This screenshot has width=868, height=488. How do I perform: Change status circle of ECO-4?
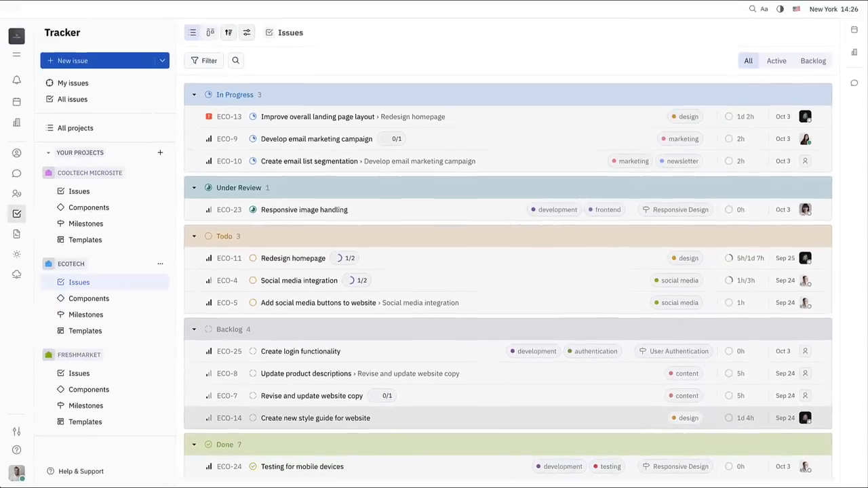(253, 281)
